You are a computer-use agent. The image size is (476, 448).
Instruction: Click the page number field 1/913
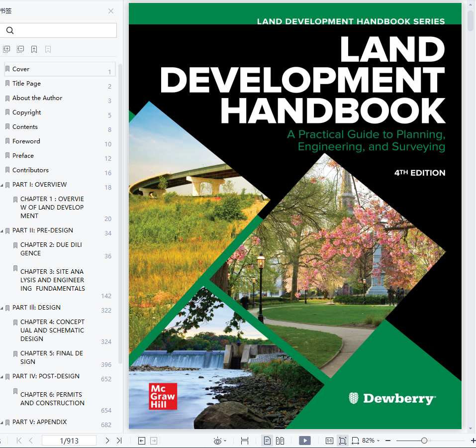pos(69,441)
